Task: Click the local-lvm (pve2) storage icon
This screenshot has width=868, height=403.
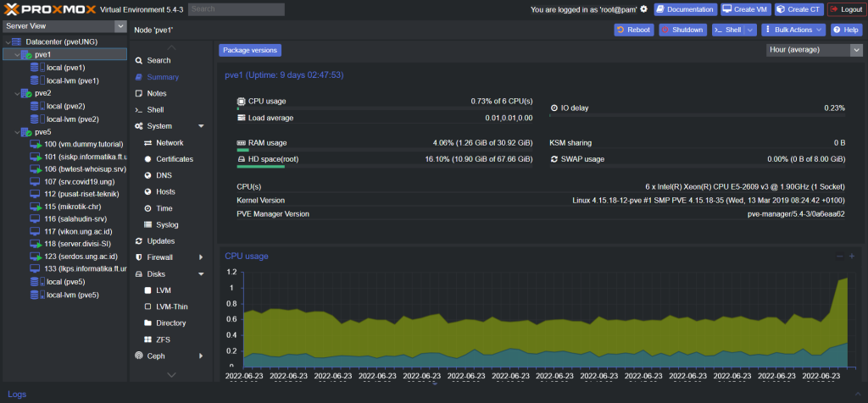Action: [x=37, y=119]
